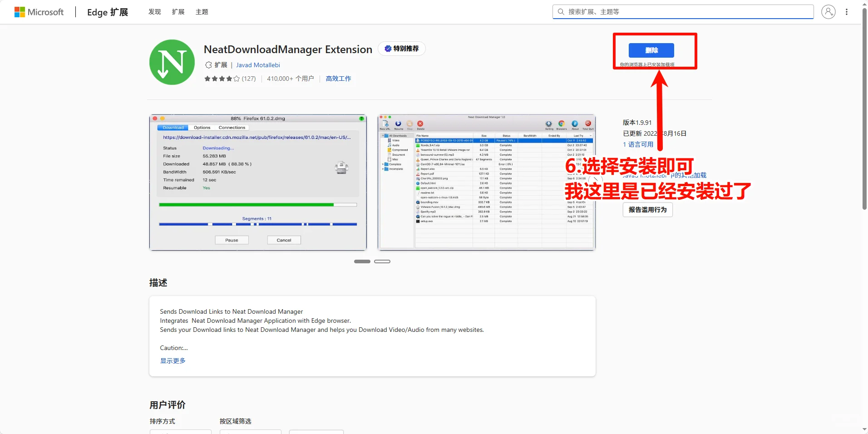Click the blue 删除 button
The height and width of the screenshot is (434, 868).
tap(651, 50)
